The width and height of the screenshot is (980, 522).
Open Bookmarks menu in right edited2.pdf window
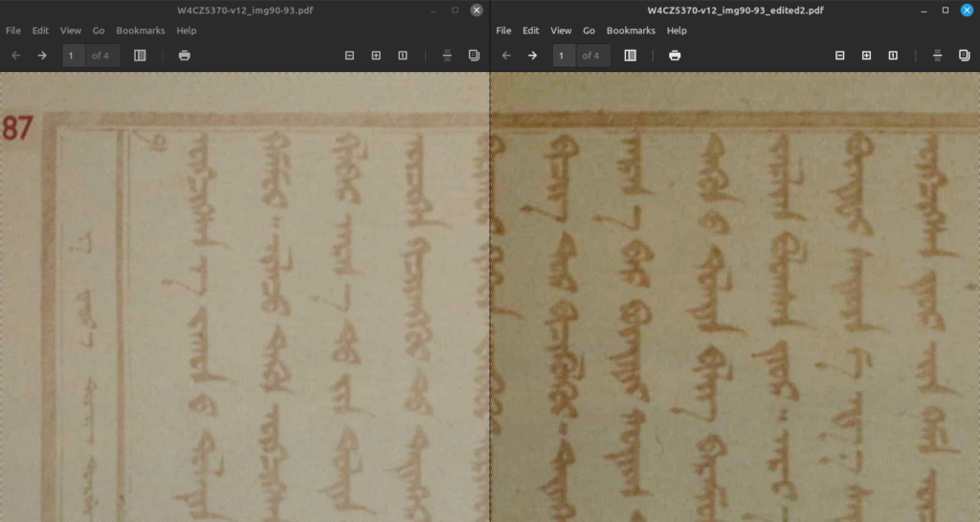631,31
